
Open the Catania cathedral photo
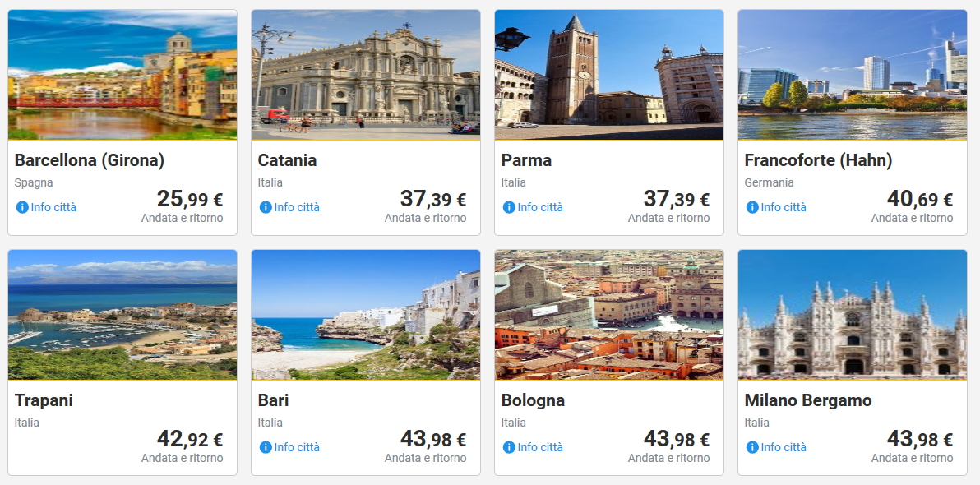[366, 75]
